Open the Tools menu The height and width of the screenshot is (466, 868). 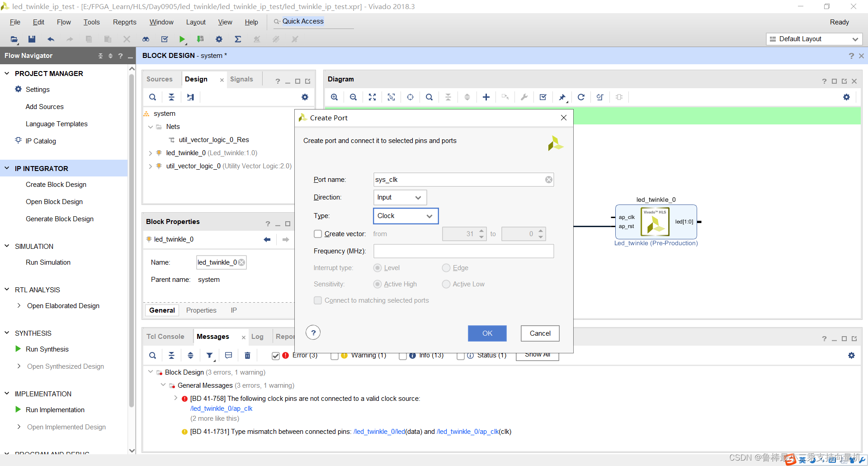point(91,22)
